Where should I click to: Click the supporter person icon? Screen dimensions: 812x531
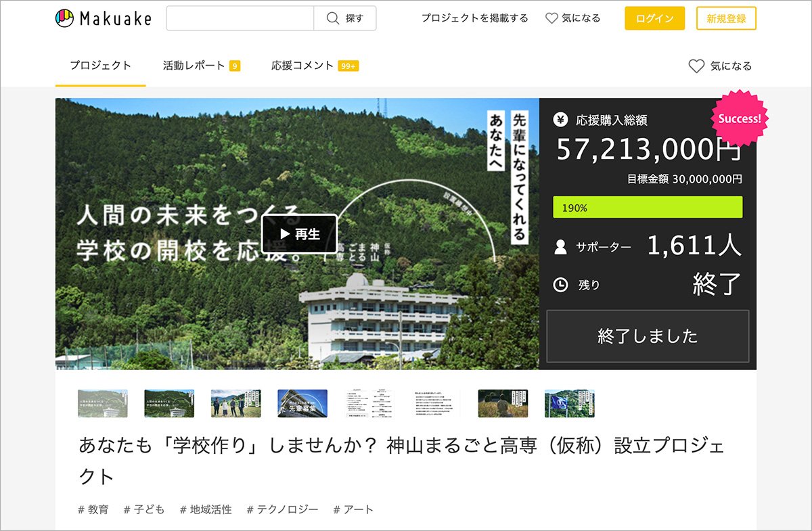[560, 247]
